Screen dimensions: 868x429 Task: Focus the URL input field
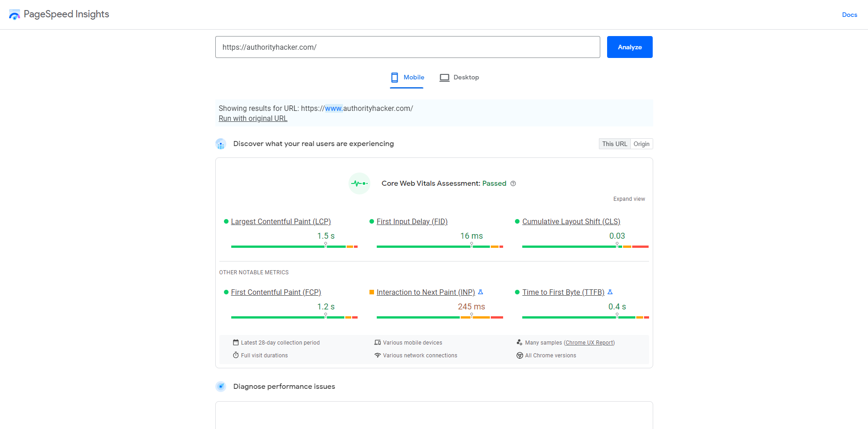[x=407, y=47]
